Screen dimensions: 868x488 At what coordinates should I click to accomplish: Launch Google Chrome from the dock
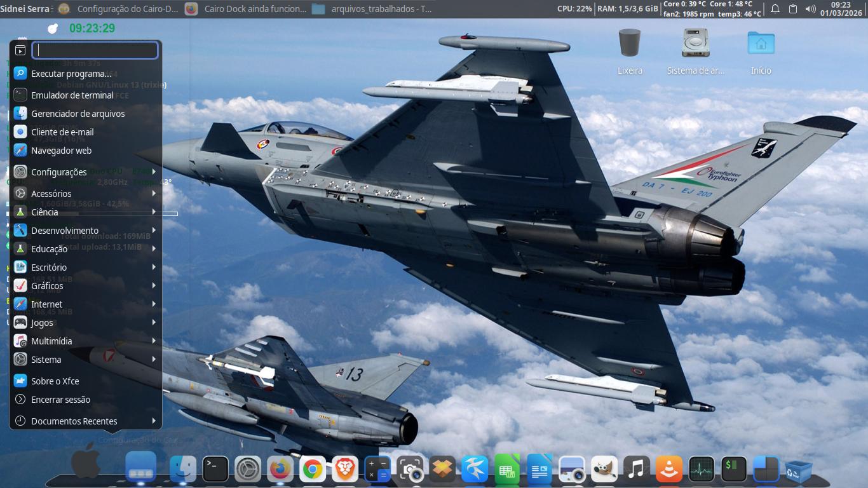312,470
